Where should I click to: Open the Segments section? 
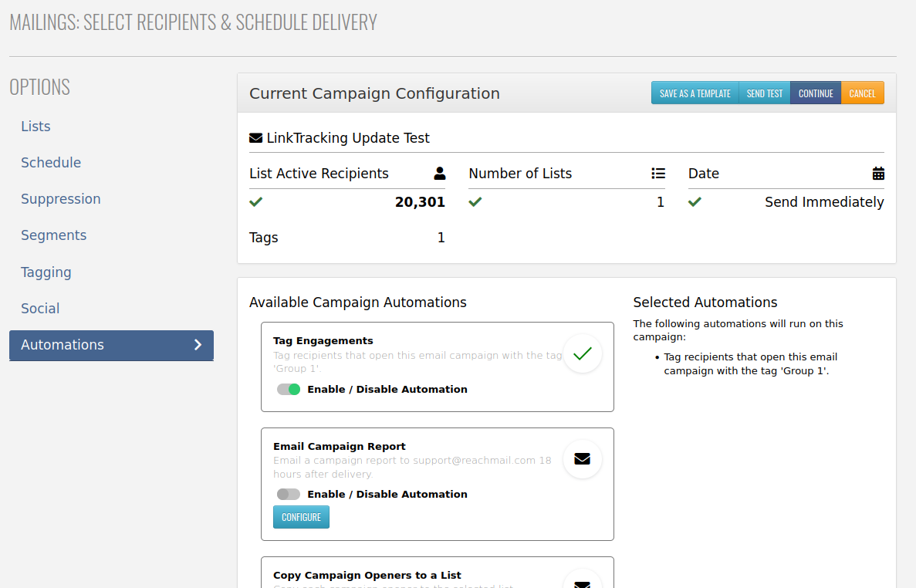54,235
